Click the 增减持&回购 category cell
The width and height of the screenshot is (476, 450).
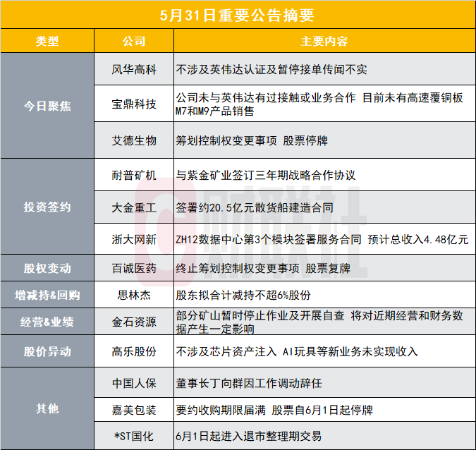[47, 295]
